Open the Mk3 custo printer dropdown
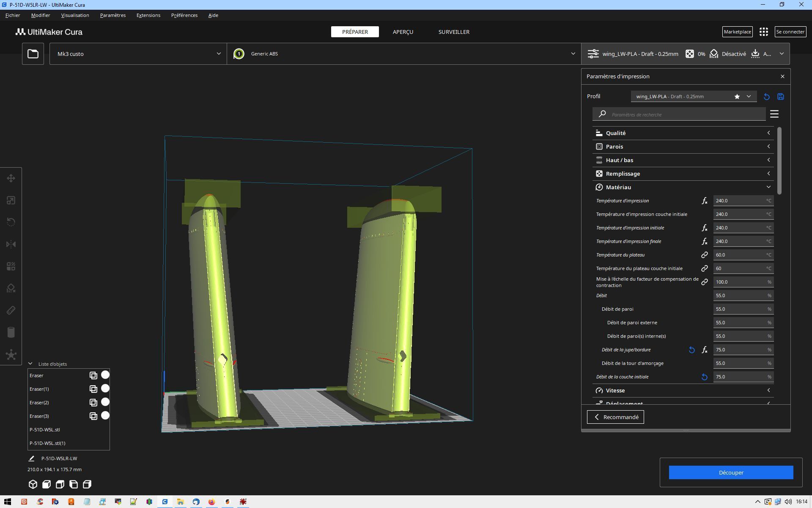 (138, 54)
